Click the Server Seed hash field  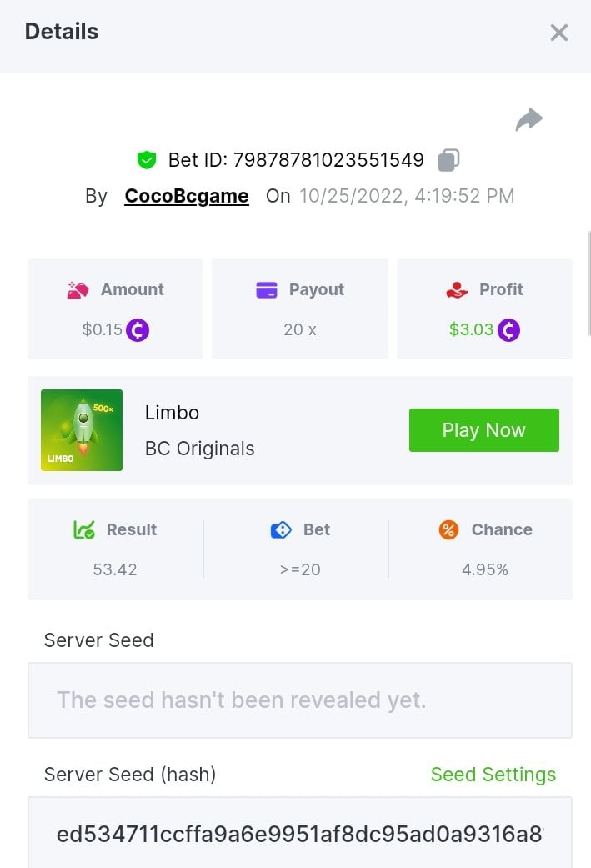pyautogui.click(x=299, y=833)
